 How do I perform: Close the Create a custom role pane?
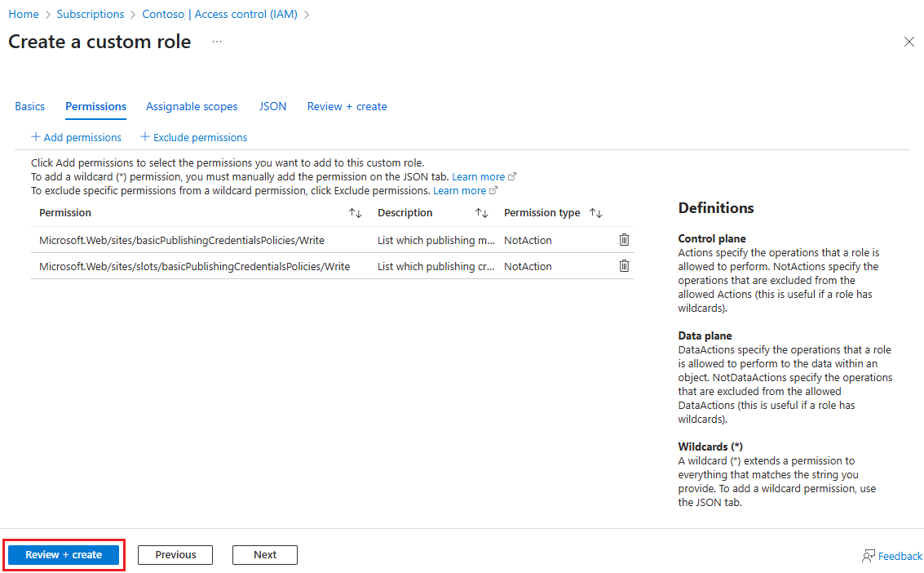(x=909, y=42)
